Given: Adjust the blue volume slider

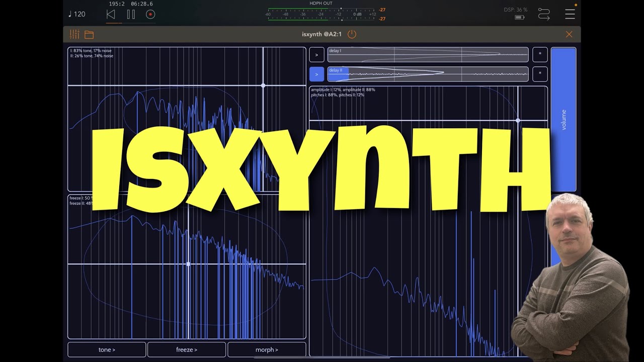Looking at the screenshot, I should [x=563, y=120].
